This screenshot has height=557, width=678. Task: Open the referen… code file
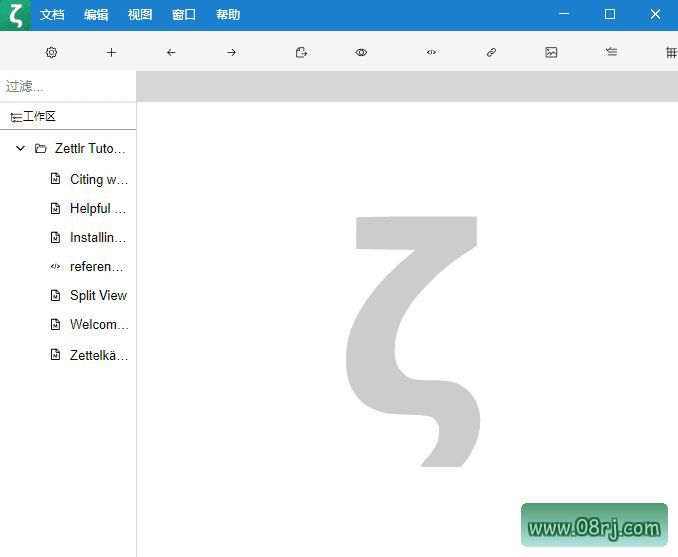pos(96,266)
